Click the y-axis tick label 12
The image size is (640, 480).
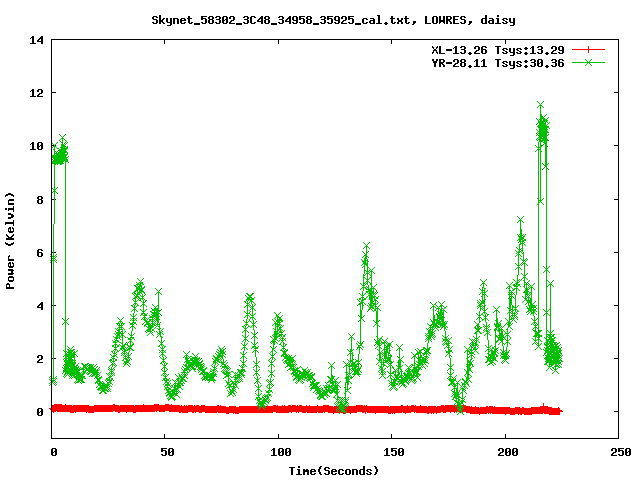(x=36, y=93)
